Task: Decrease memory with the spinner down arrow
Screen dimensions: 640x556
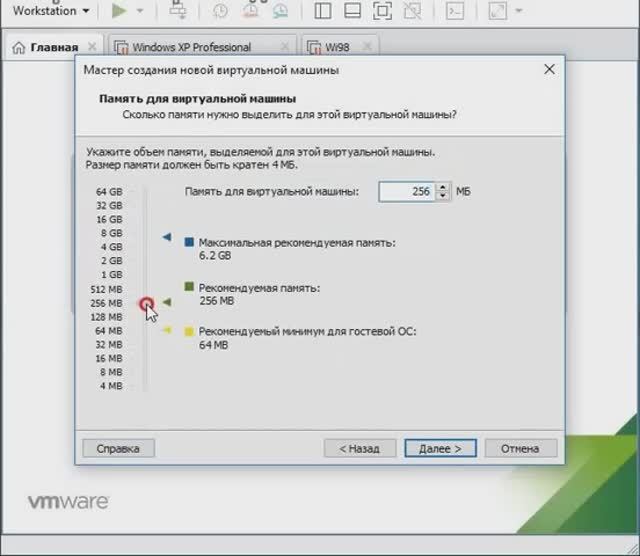Action: tap(442, 196)
